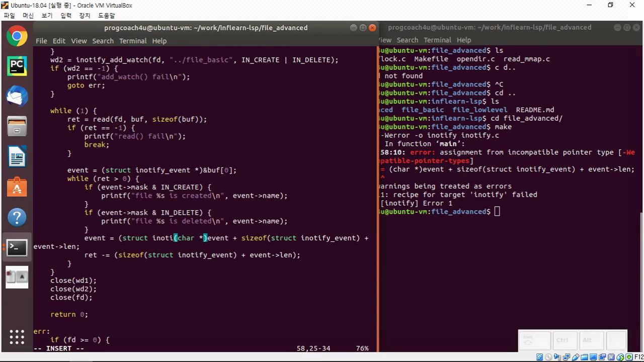Click 'file_lowlevel' directory in ls output

point(479,110)
